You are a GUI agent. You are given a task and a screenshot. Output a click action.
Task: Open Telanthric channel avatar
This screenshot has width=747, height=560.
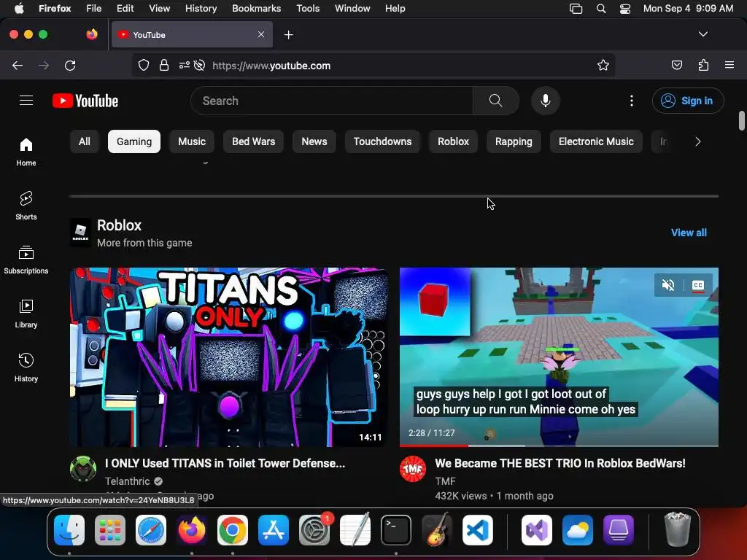click(x=83, y=469)
